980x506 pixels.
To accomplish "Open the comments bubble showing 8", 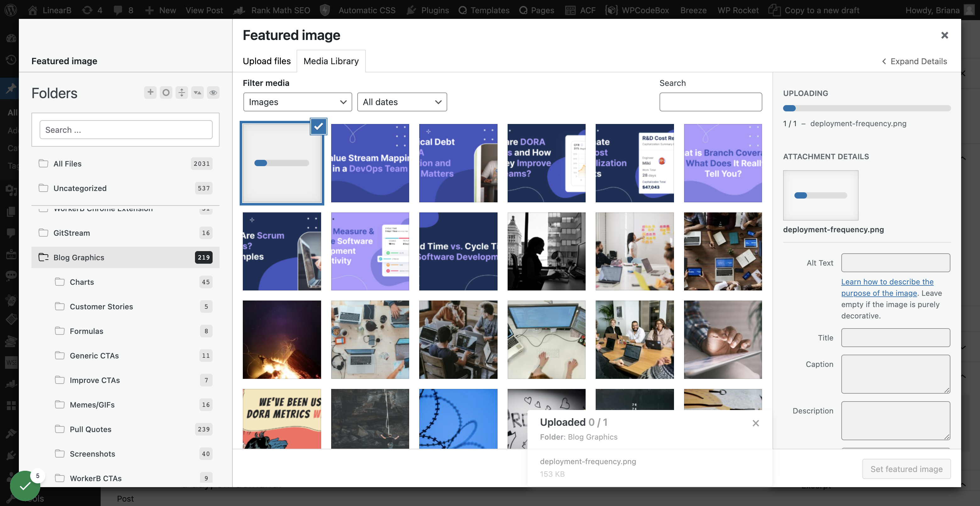I will (124, 10).
